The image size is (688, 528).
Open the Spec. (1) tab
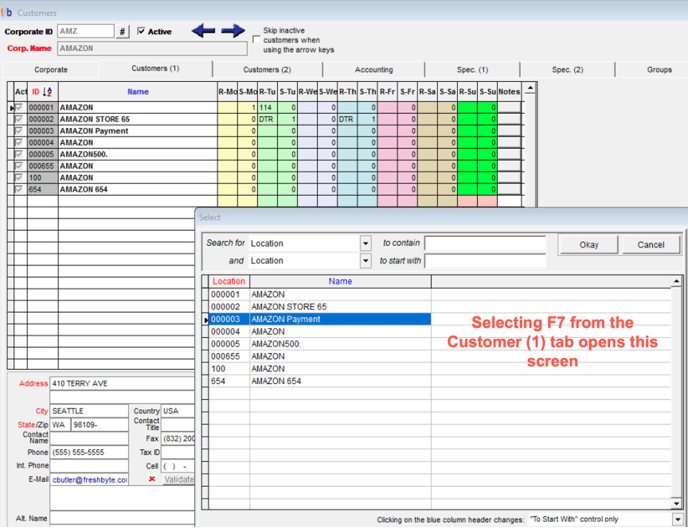point(472,70)
